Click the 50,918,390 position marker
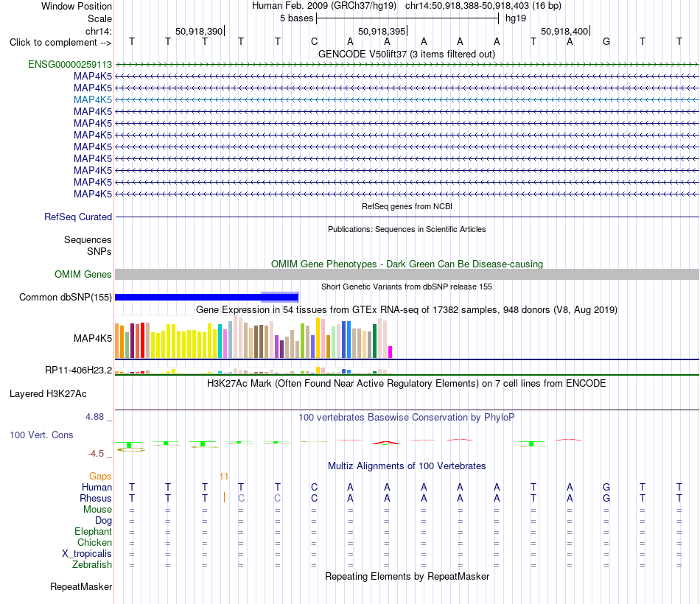Viewport: 700px width, 604px height. (x=200, y=31)
